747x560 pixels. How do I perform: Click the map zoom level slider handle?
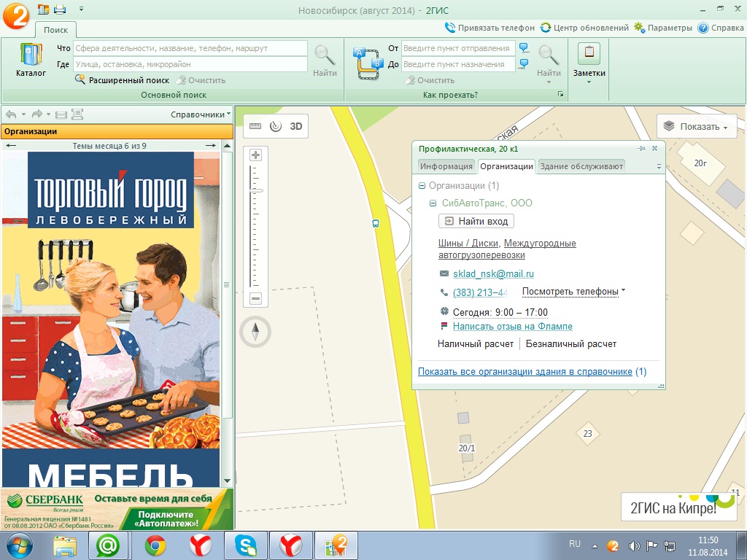click(x=255, y=190)
